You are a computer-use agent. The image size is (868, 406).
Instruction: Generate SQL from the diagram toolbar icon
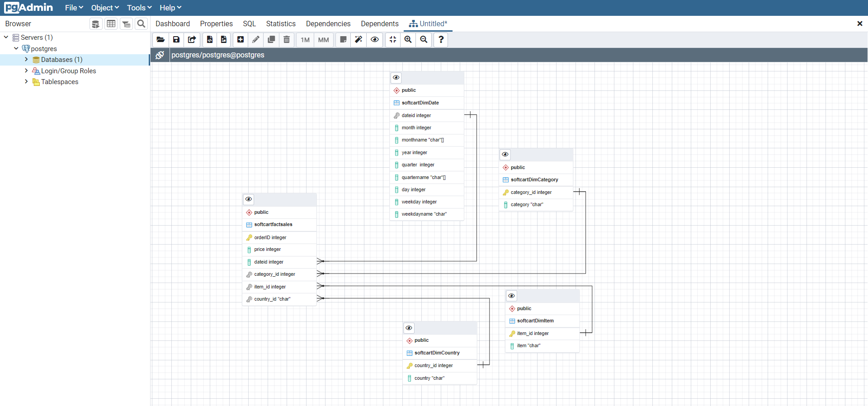pyautogui.click(x=210, y=40)
